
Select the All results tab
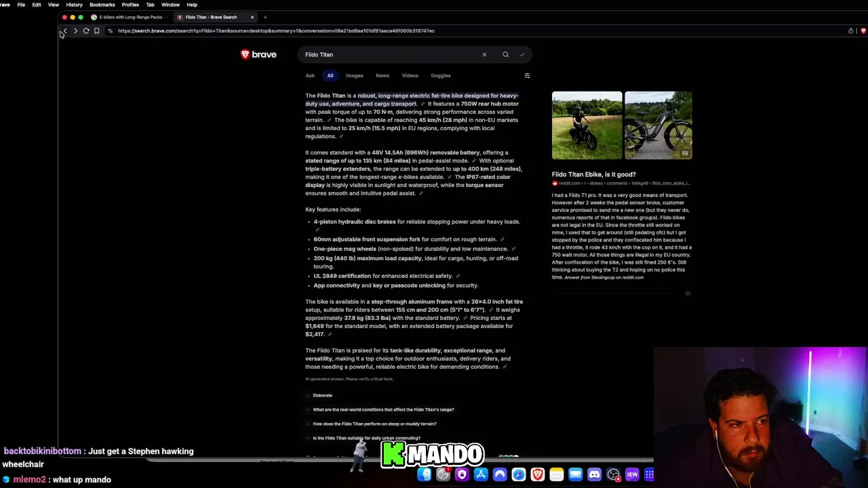click(x=330, y=76)
